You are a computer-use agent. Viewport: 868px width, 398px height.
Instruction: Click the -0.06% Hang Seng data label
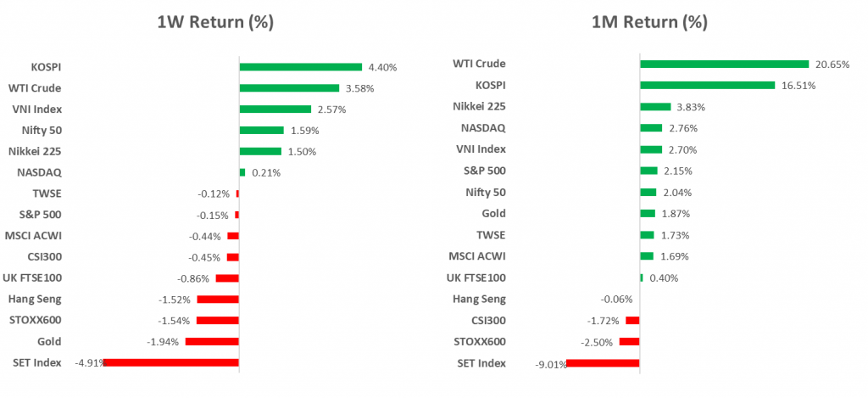click(x=616, y=300)
